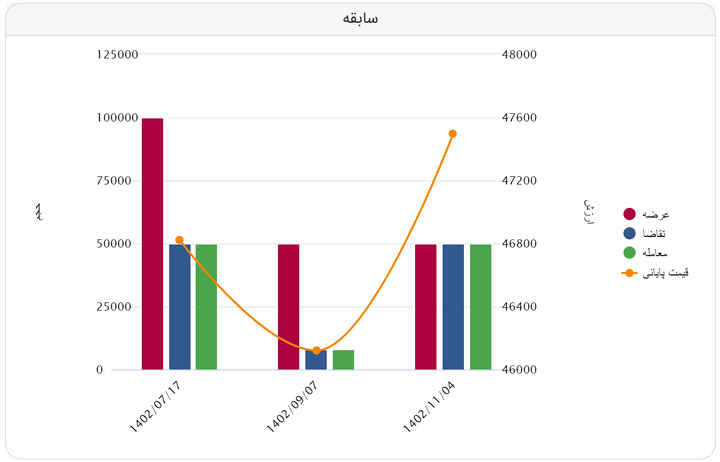This screenshot has width=720, height=462.
Task: Click the 100000 left axis label
Action: (117, 118)
